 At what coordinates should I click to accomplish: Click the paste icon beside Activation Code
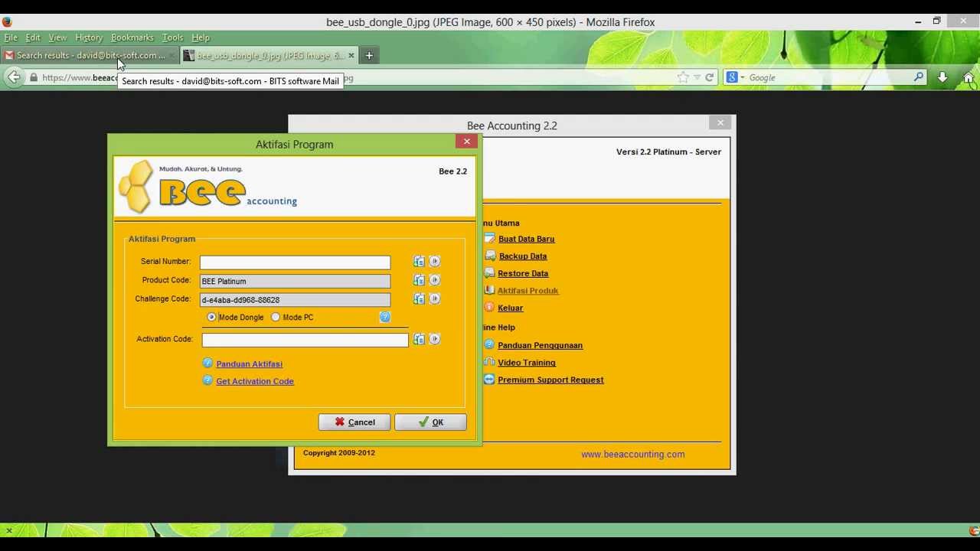419,339
